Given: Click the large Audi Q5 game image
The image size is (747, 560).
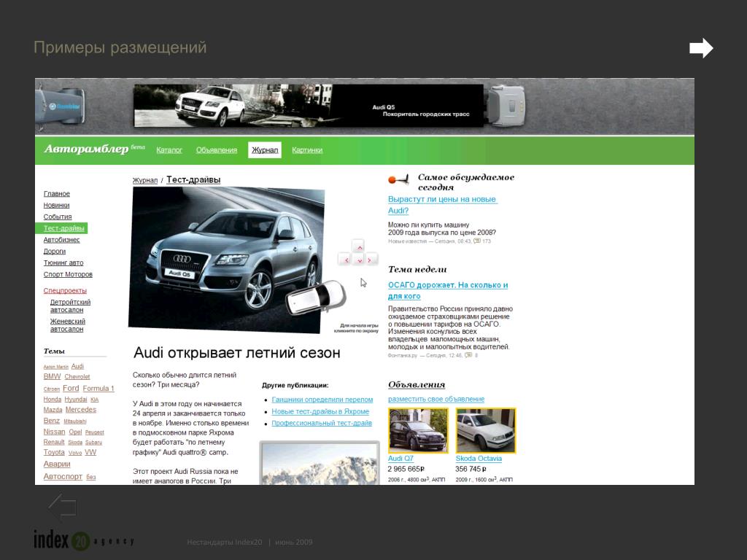Looking at the screenshot, I should coord(226,260).
